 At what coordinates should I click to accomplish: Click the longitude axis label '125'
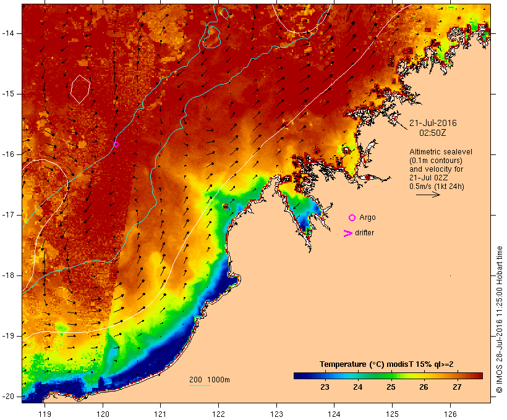pos(392,414)
